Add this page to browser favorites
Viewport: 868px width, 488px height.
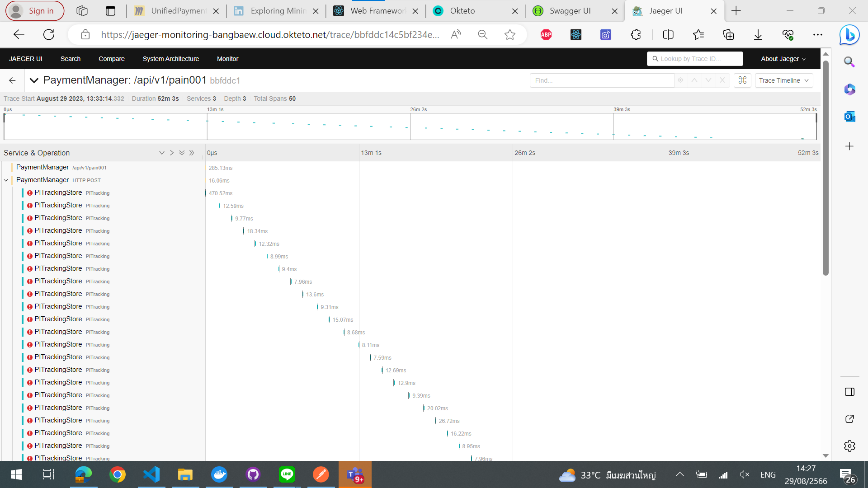[509, 35]
